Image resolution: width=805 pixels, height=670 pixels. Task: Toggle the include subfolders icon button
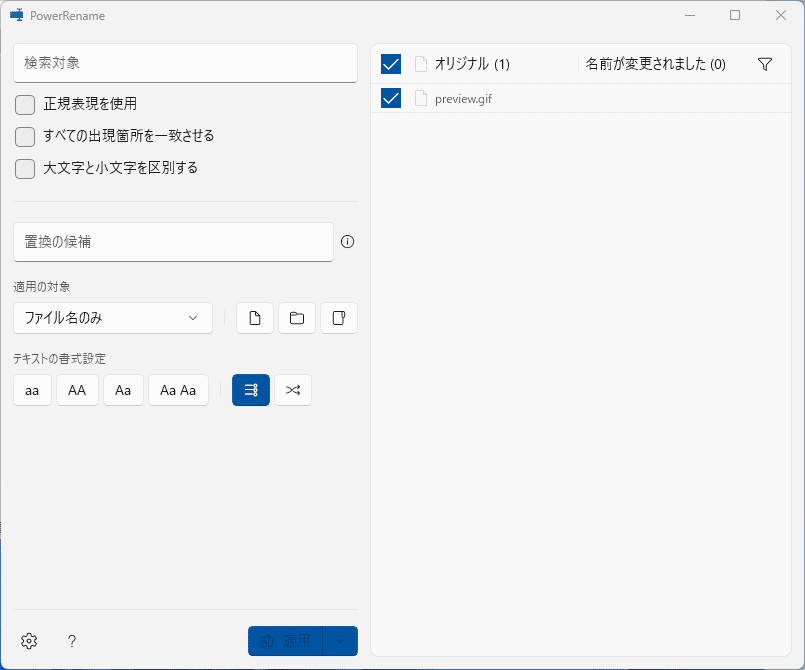[x=339, y=318]
